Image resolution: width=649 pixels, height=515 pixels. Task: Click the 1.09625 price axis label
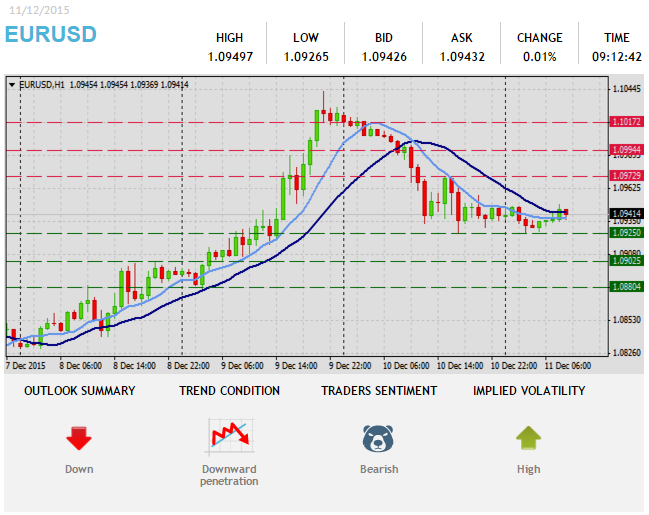627,188
